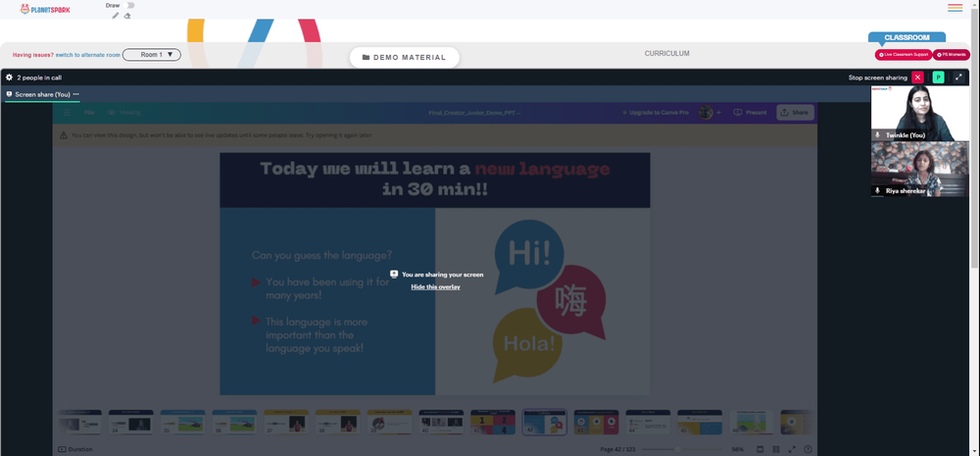Click the PlanetSpark logo

tap(45, 9)
